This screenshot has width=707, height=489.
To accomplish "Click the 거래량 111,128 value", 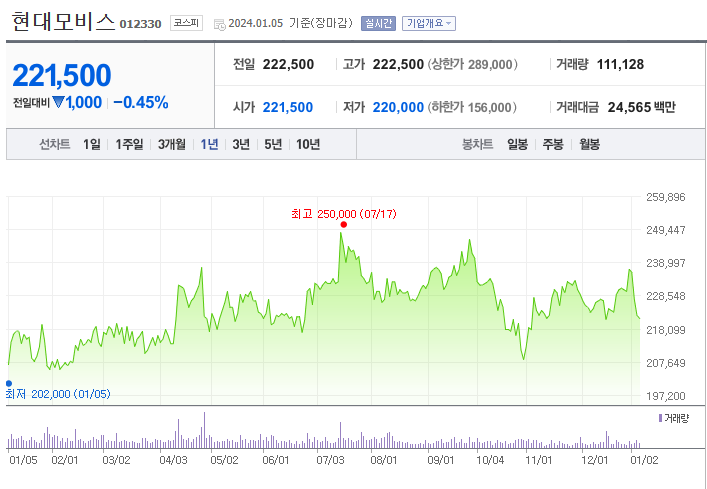I will tap(620, 64).
